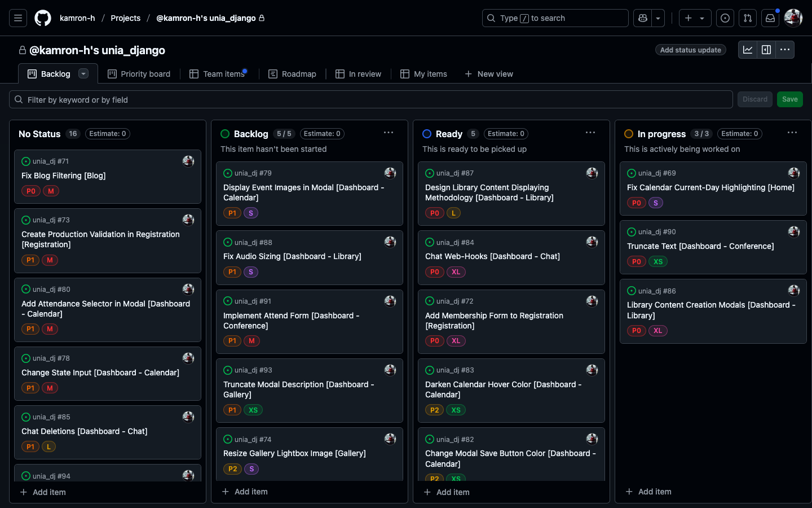This screenshot has height=508, width=812.
Task: Click open-issue status icon on unia_dj #79
Action: [x=228, y=173]
